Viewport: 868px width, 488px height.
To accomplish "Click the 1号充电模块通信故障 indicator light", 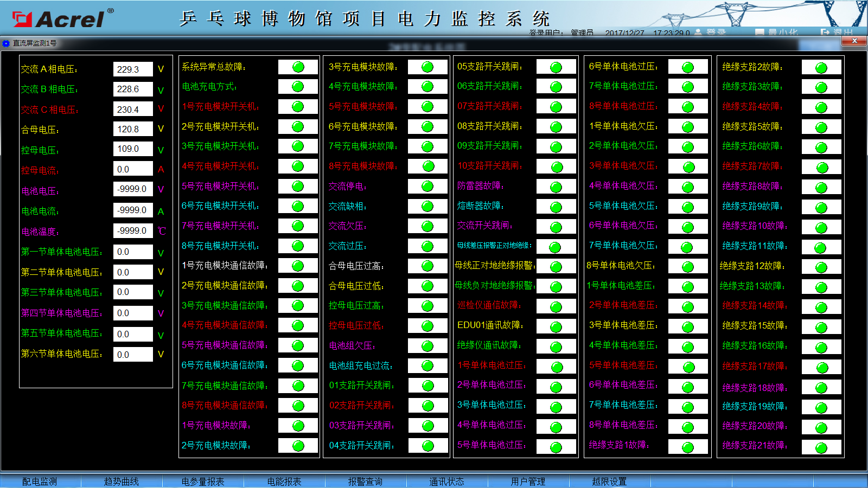I will (x=298, y=266).
